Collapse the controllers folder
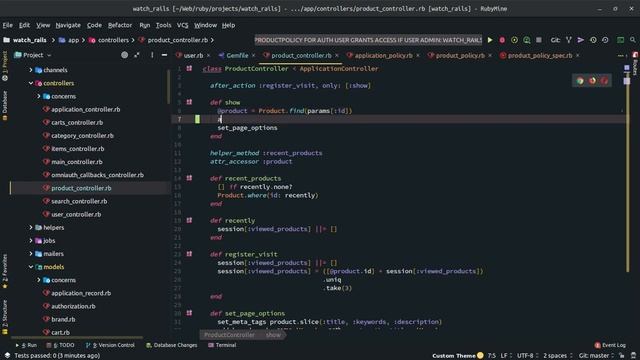This screenshot has width=640, height=360. click(31, 83)
